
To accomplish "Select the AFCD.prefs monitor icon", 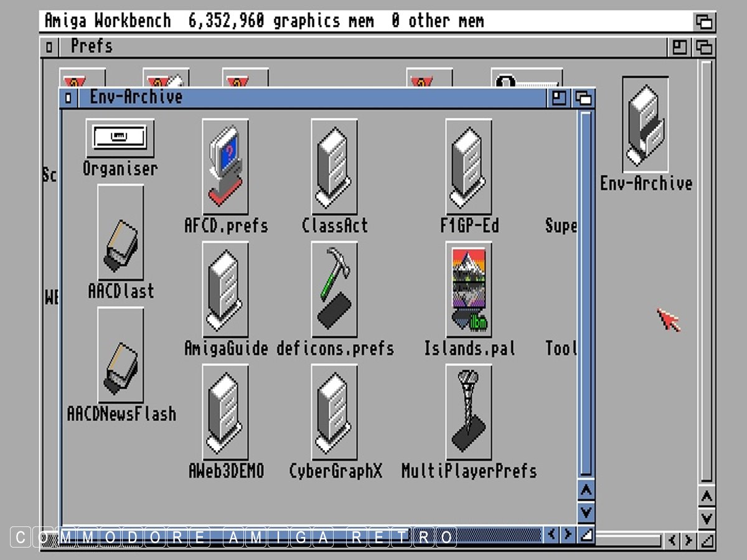I will pos(225,166).
